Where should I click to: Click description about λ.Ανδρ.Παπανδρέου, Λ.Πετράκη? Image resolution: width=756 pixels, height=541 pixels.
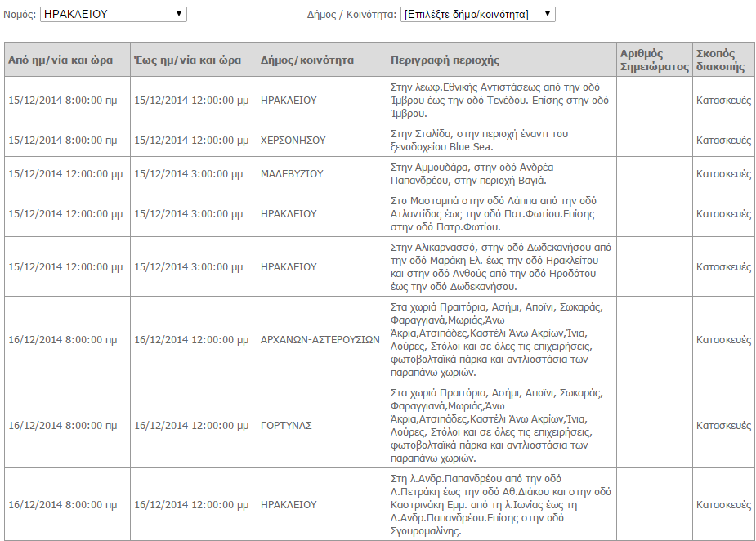coord(501,505)
